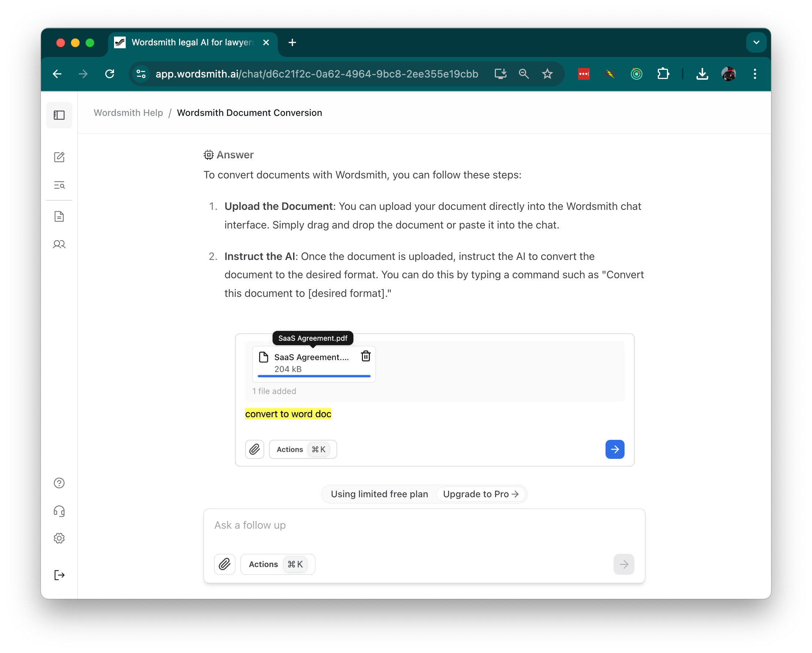812x653 pixels.
Task: Click the Ask a follow up field
Action: coord(377,525)
